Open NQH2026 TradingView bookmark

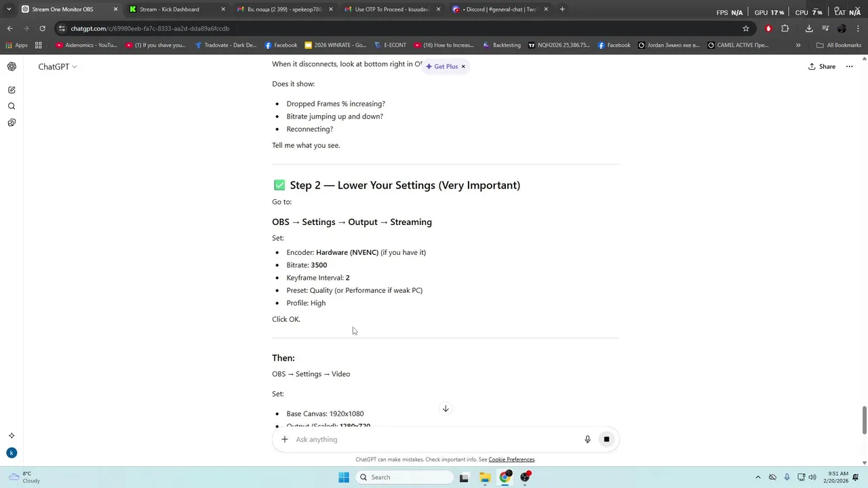click(x=559, y=45)
